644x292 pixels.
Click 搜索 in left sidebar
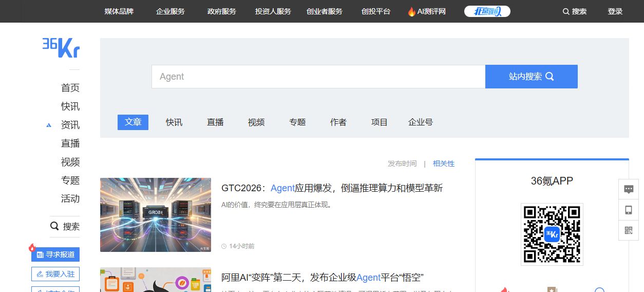point(71,226)
